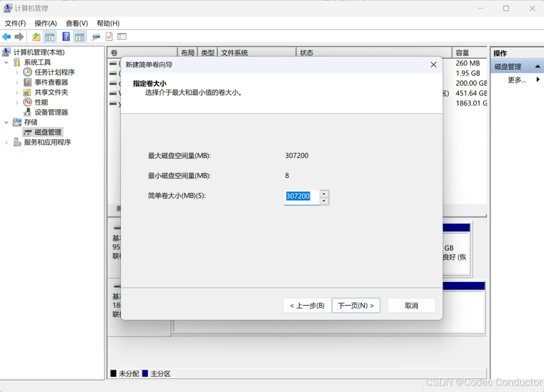Click the black 未分配 legend swatch

click(113, 373)
